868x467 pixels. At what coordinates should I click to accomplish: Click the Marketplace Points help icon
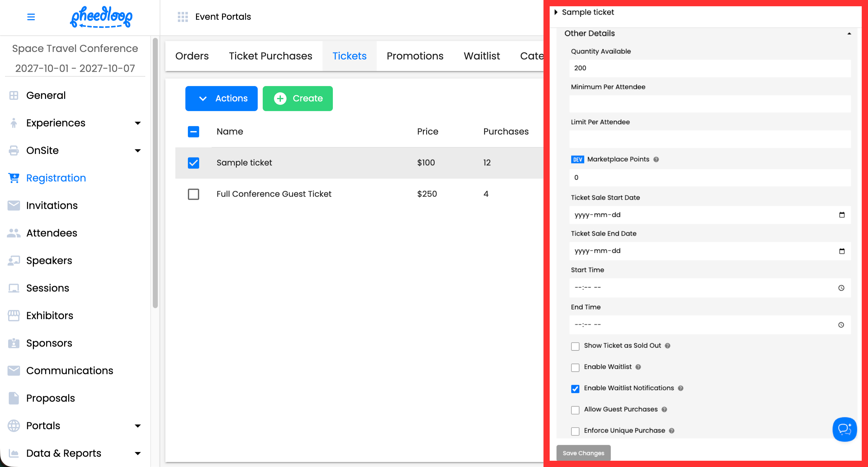656,160
